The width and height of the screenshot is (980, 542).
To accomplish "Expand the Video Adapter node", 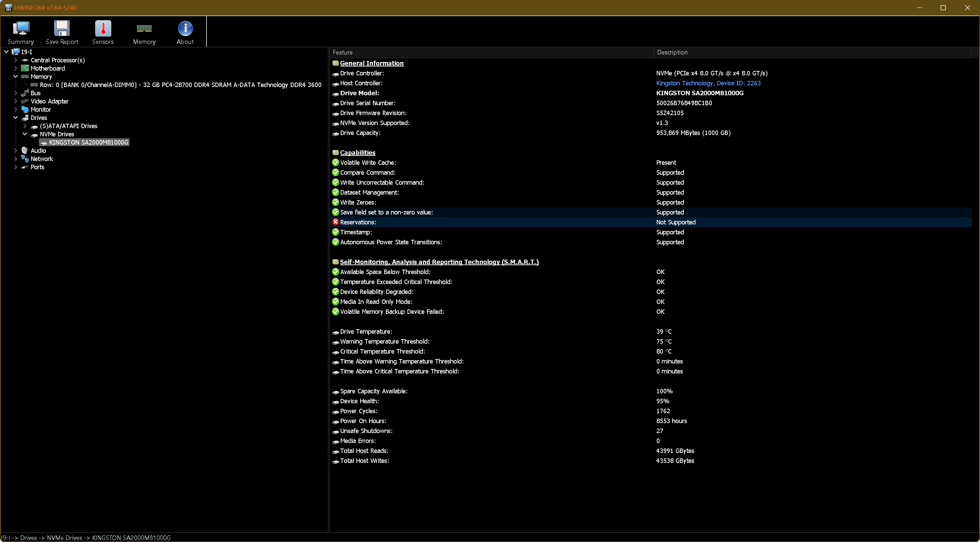I will click(16, 101).
